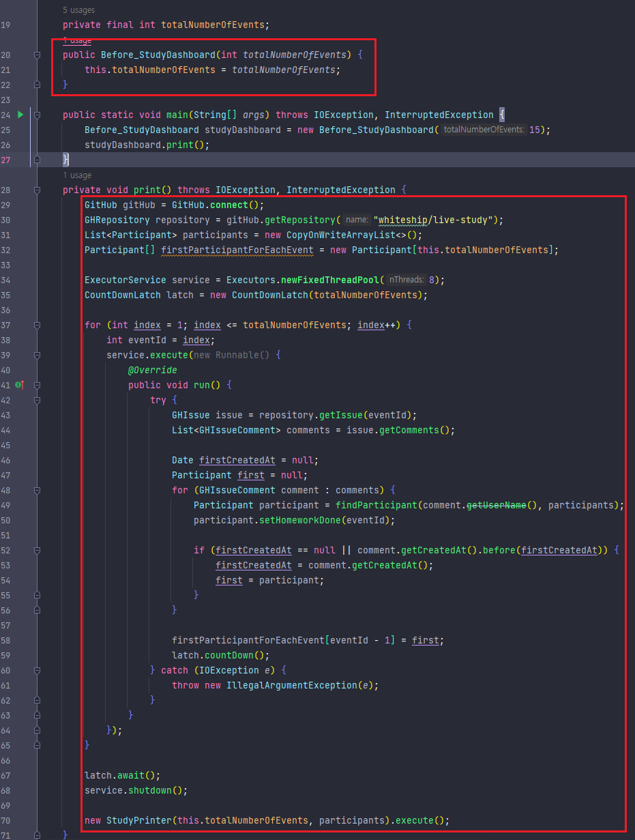This screenshot has height=840, width=635.
Task: Click the 'execute' call on line 70
Action: 415,820
